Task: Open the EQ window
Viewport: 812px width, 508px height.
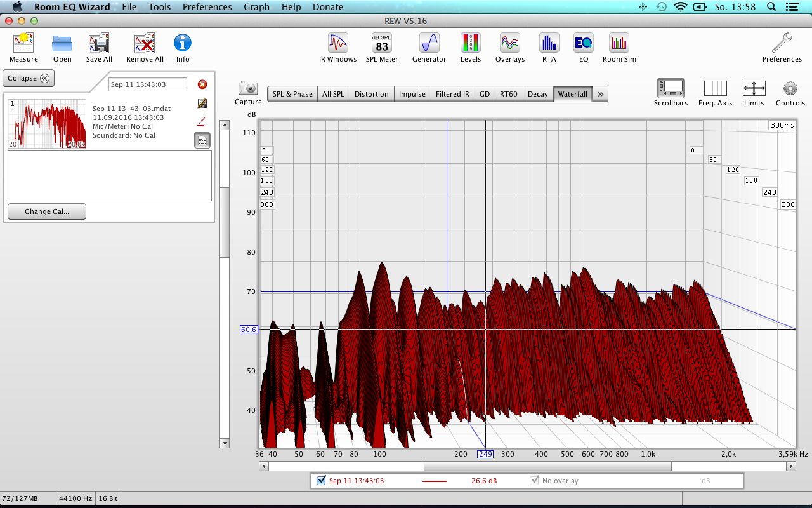Action: coord(584,48)
